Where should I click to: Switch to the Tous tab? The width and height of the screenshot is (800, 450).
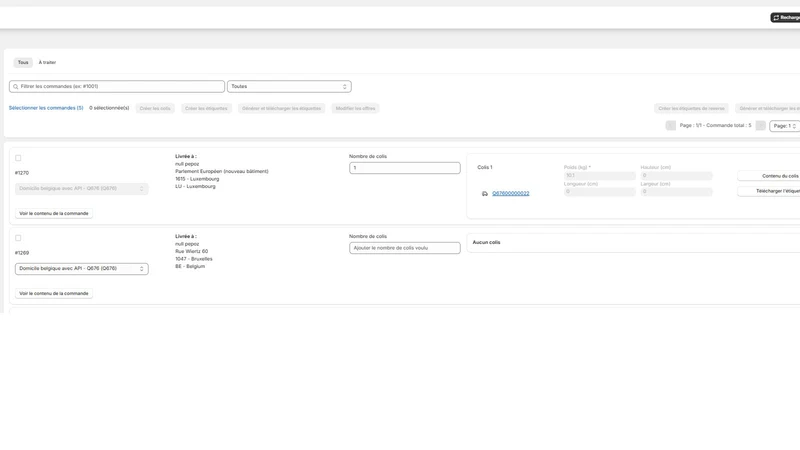point(23,62)
